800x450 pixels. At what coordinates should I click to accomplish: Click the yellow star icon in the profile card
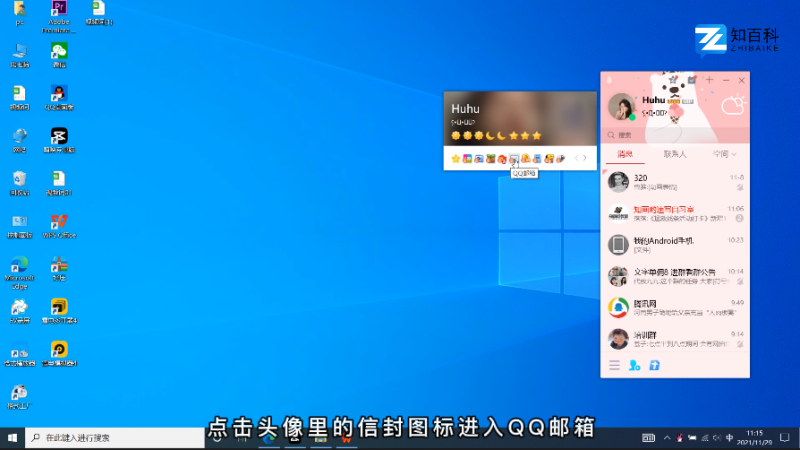[456, 159]
